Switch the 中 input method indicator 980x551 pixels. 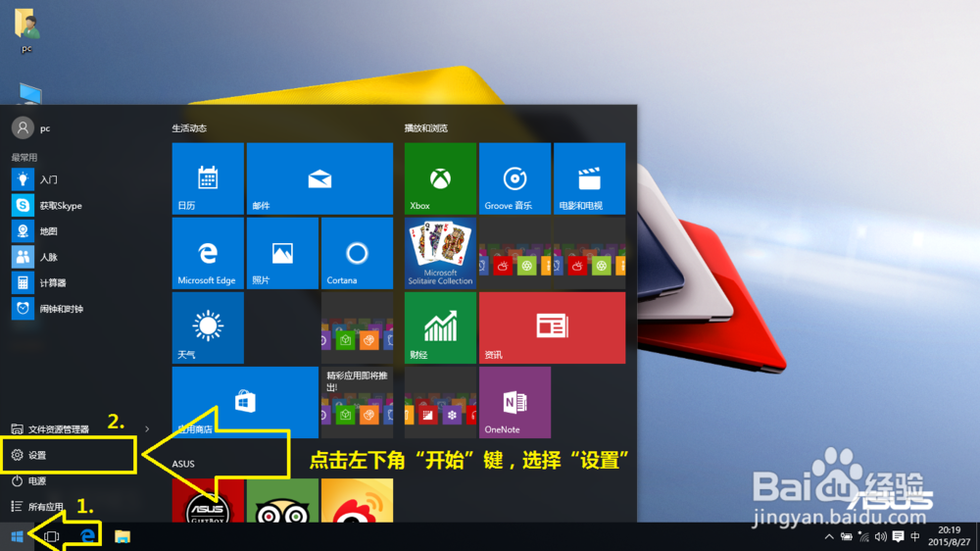click(915, 536)
